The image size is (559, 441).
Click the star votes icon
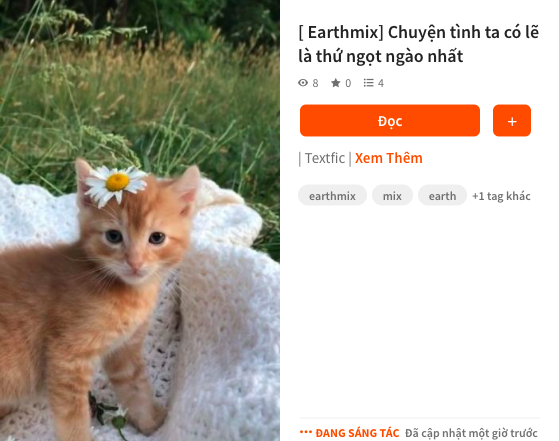coord(335,83)
